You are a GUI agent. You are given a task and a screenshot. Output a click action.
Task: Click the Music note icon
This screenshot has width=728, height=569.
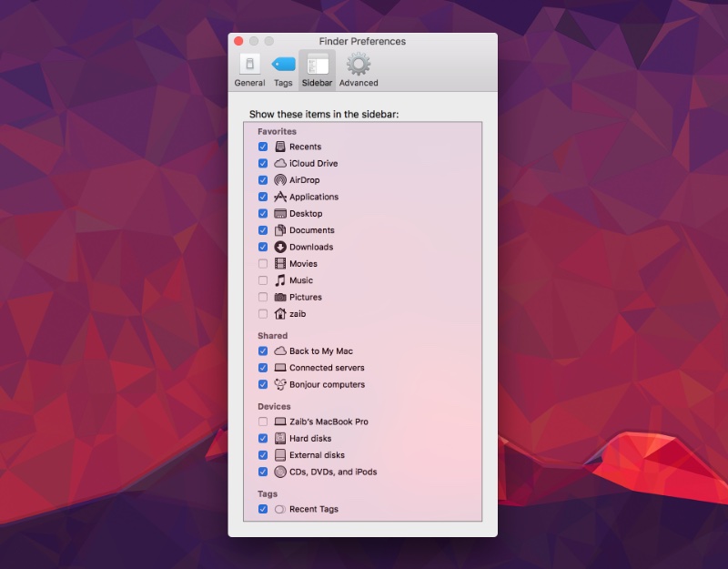click(x=278, y=280)
